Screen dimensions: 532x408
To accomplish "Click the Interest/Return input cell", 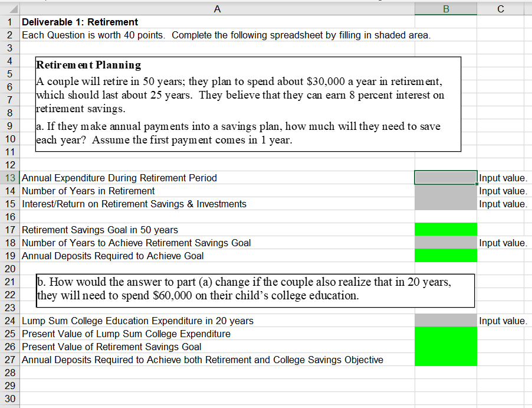I will click(445, 204).
